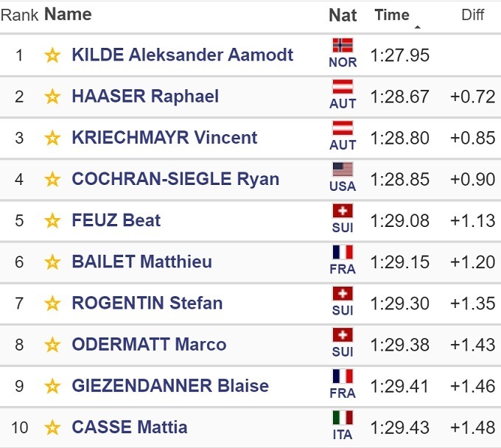Sort results by Time column header
Image resolution: width=501 pixels, height=448 pixels.
click(391, 15)
